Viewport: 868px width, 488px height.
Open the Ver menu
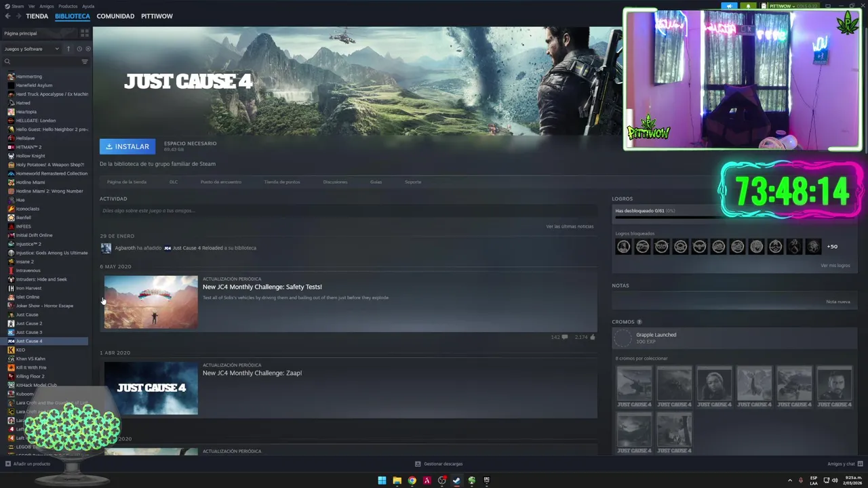32,6
